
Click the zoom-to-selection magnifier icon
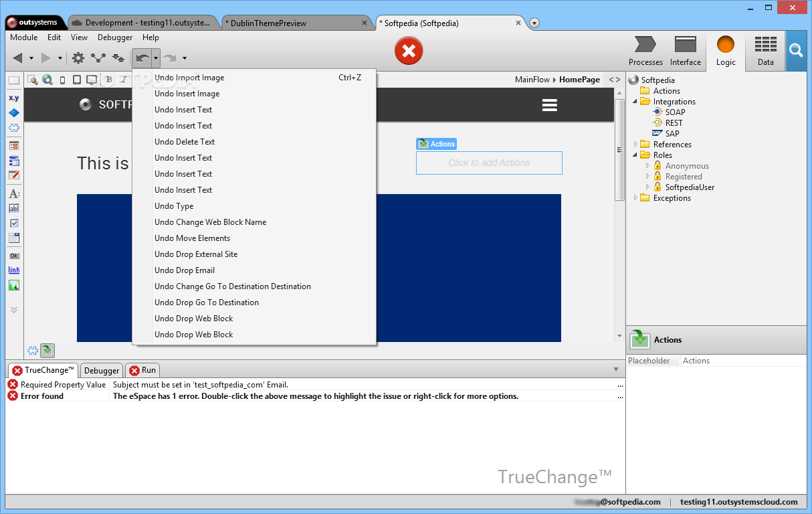click(x=32, y=80)
